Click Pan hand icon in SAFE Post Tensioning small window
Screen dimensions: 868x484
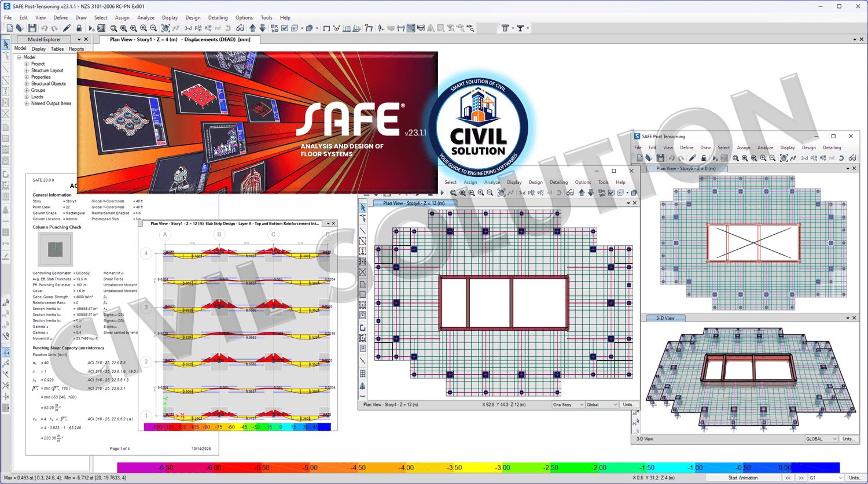(x=784, y=158)
